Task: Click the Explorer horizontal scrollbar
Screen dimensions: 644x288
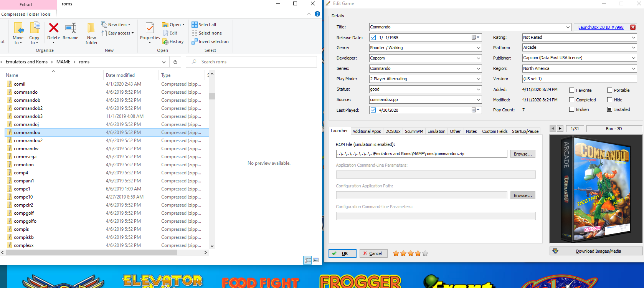Action: click(91, 253)
